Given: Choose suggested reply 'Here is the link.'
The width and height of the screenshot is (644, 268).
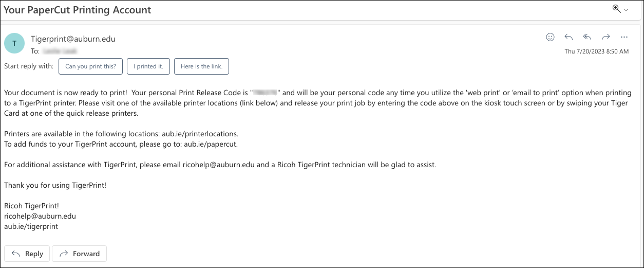Looking at the screenshot, I should 201,66.
